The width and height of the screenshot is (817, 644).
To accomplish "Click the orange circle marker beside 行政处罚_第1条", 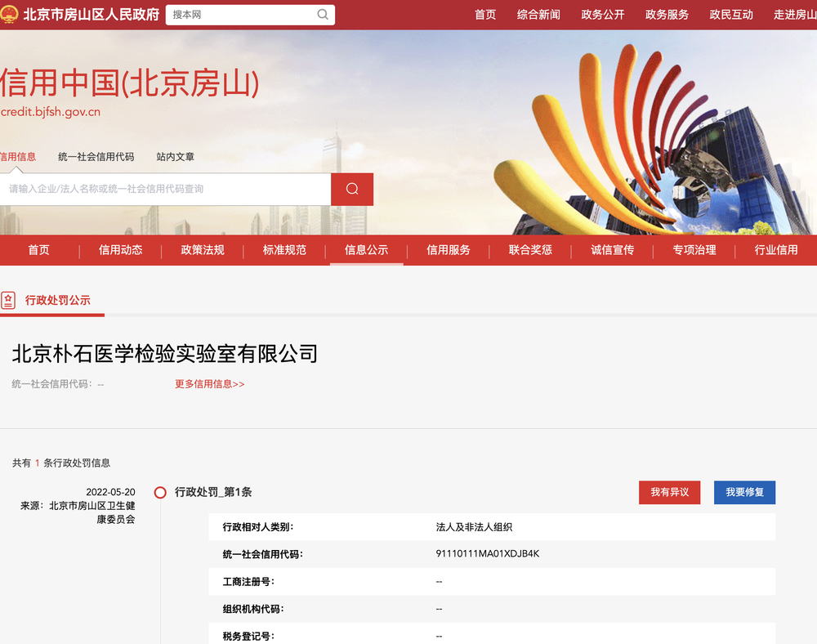I will [x=161, y=492].
